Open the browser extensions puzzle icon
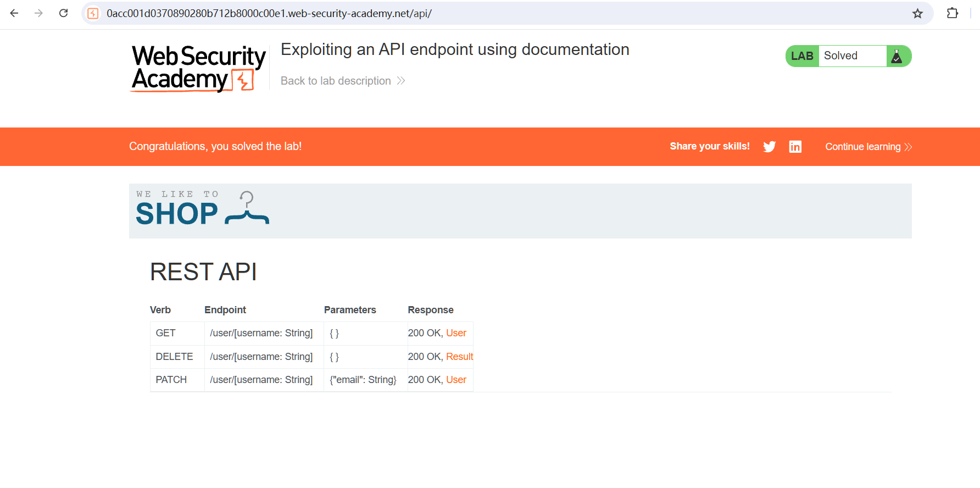980x488 pixels. tap(953, 13)
